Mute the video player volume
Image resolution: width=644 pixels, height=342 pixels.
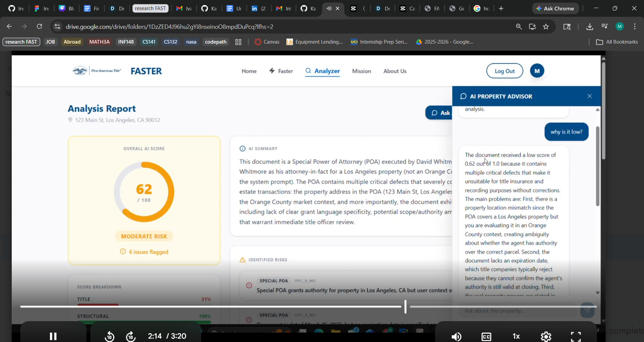tap(457, 336)
